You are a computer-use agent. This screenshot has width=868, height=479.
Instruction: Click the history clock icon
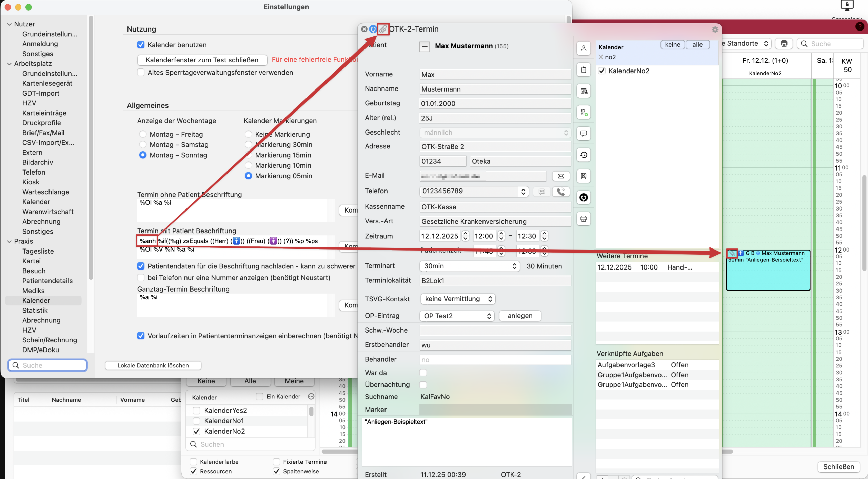[x=584, y=155]
